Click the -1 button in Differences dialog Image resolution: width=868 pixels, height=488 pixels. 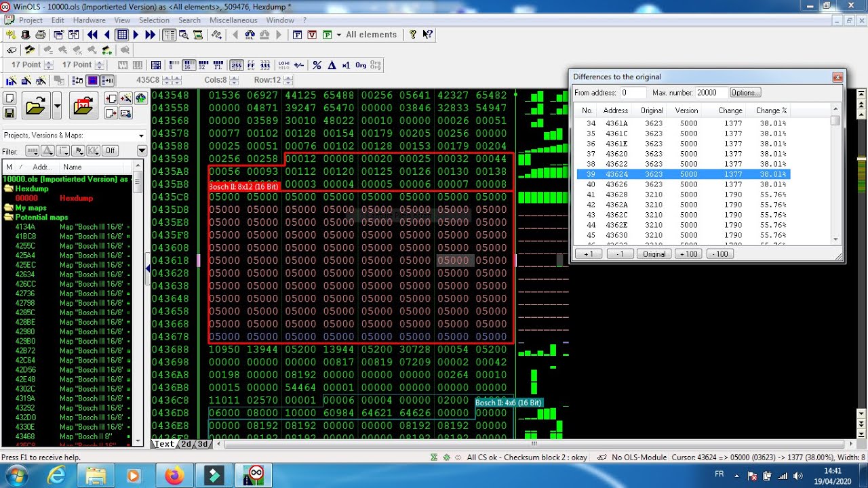(619, 253)
